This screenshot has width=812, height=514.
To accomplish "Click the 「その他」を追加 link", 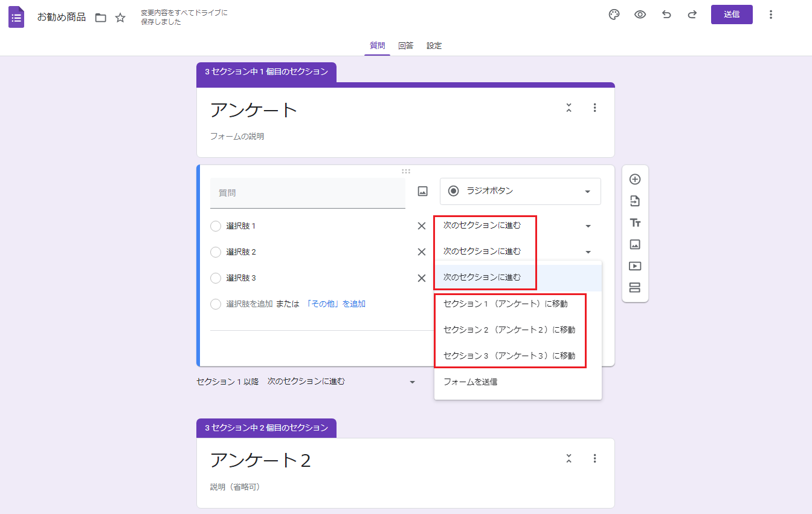I will point(335,304).
